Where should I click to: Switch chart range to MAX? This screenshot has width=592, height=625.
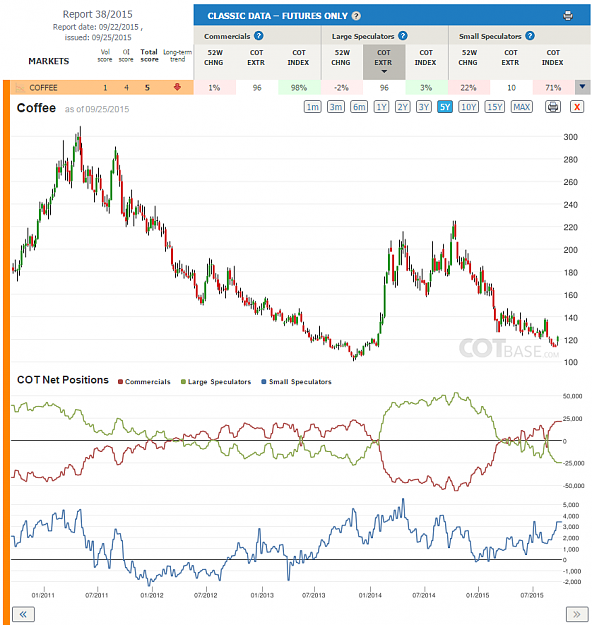click(x=521, y=107)
